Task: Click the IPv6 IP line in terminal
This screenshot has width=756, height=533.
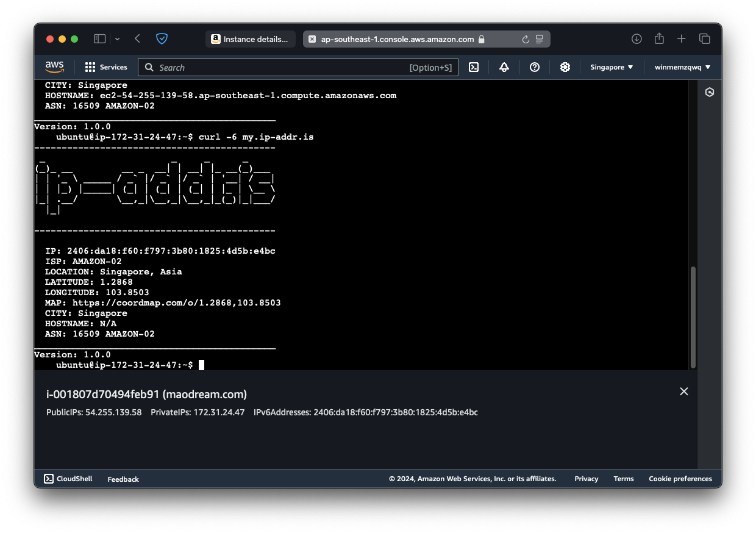Action: click(x=160, y=251)
